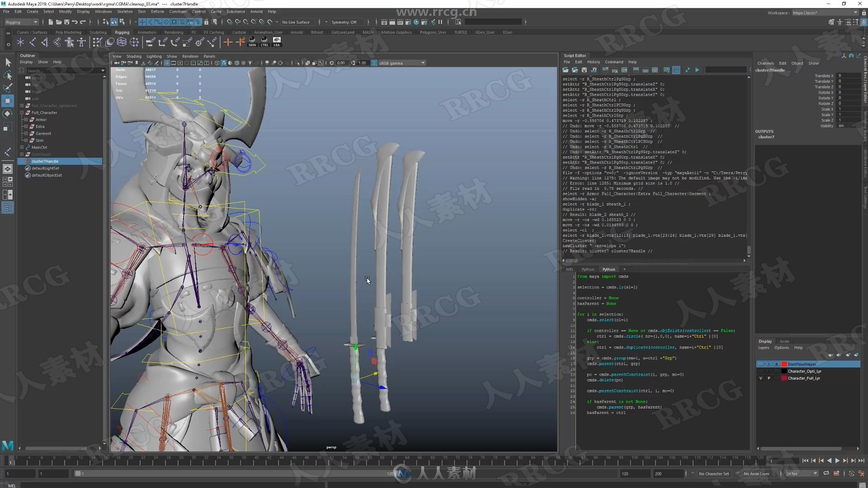The height and width of the screenshot is (488, 868).
Task: Switch to the Animation shelf tab
Action: [x=146, y=33]
